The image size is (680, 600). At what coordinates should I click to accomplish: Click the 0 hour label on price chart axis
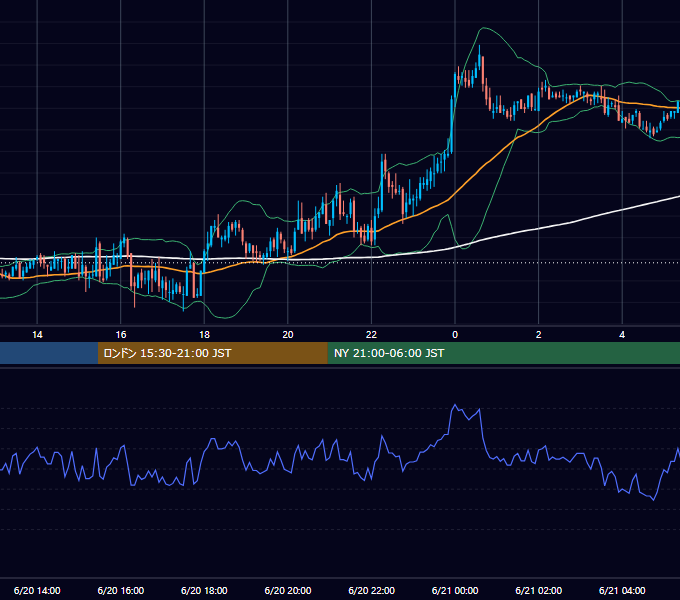click(455, 335)
